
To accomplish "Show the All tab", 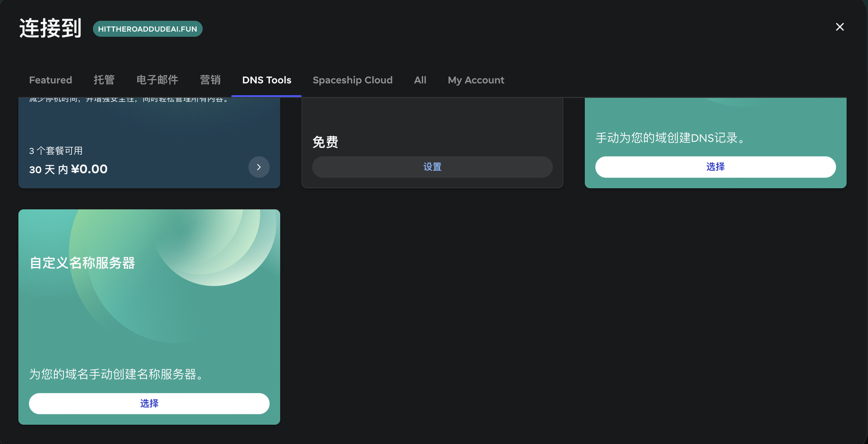I will coord(420,80).
